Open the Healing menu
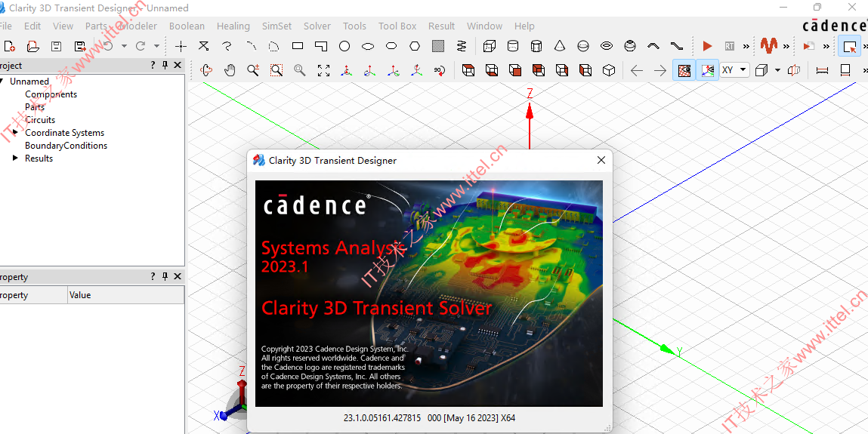This screenshot has height=434, width=868. pyautogui.click(x=233, y=26)
